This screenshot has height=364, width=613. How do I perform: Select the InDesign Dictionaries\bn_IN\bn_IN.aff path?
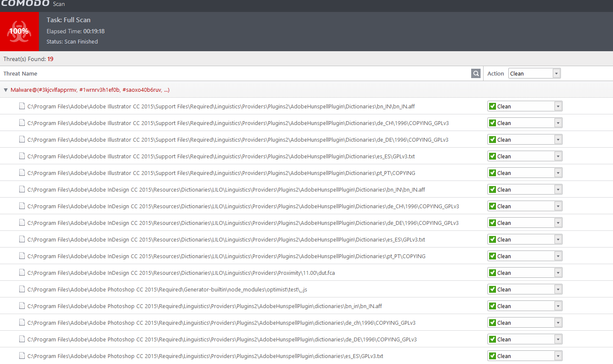(226, 190)
